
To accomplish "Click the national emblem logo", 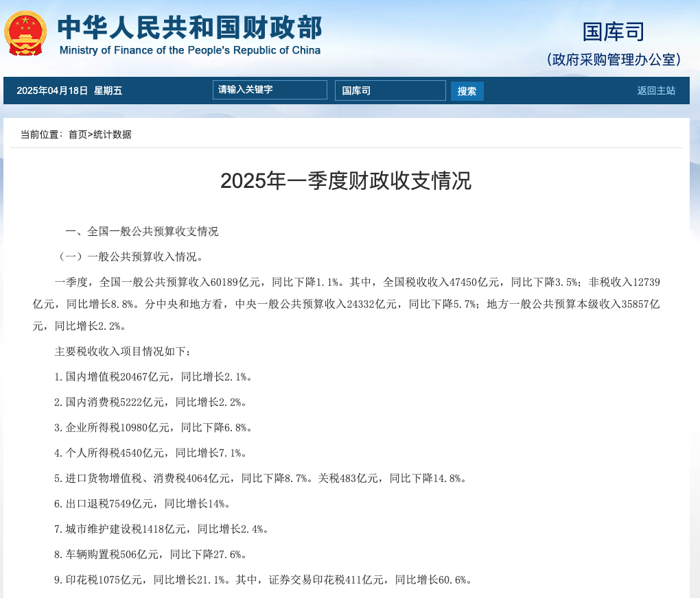I will 25,32.
